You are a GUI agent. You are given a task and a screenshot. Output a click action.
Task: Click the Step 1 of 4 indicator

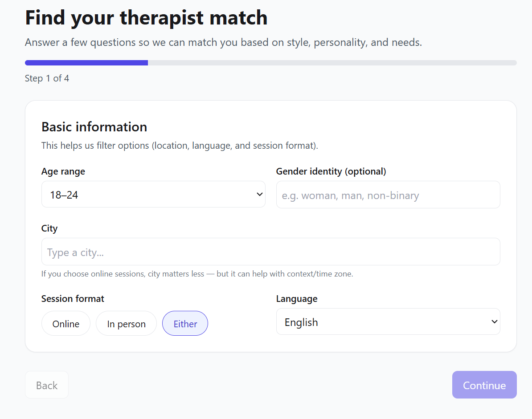[47, 79]
